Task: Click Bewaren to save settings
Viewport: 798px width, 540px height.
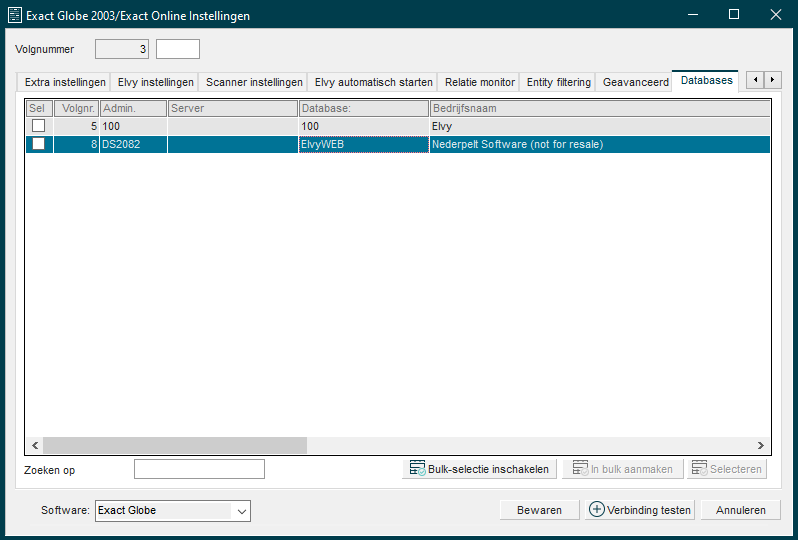Action: [x=539, y=510]
